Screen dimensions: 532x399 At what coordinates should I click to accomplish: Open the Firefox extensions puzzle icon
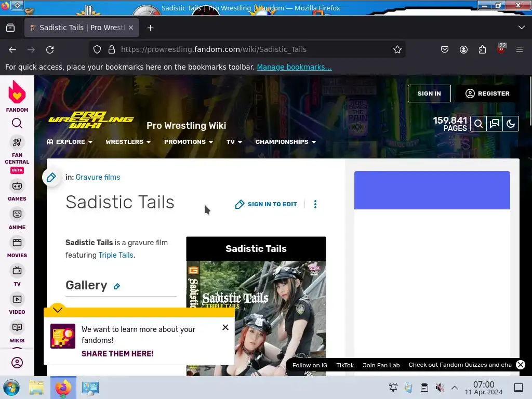click(482, 49)
